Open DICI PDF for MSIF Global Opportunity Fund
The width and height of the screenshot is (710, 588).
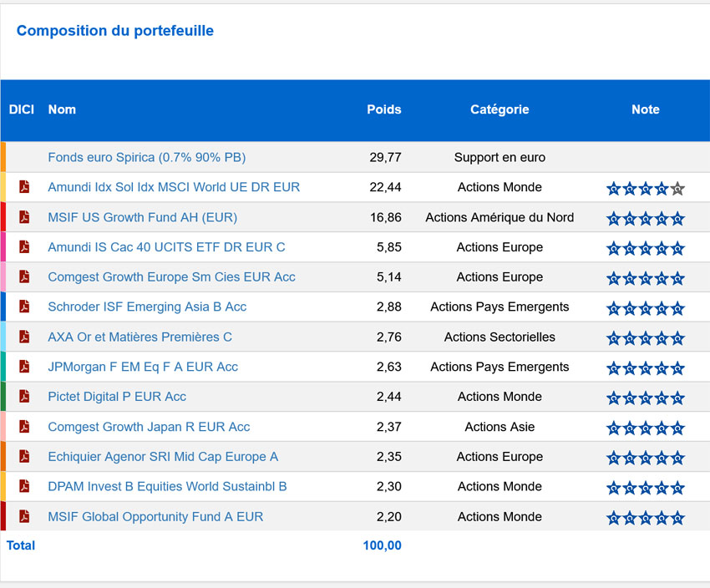pyautogui.click(x=24, y=517)
